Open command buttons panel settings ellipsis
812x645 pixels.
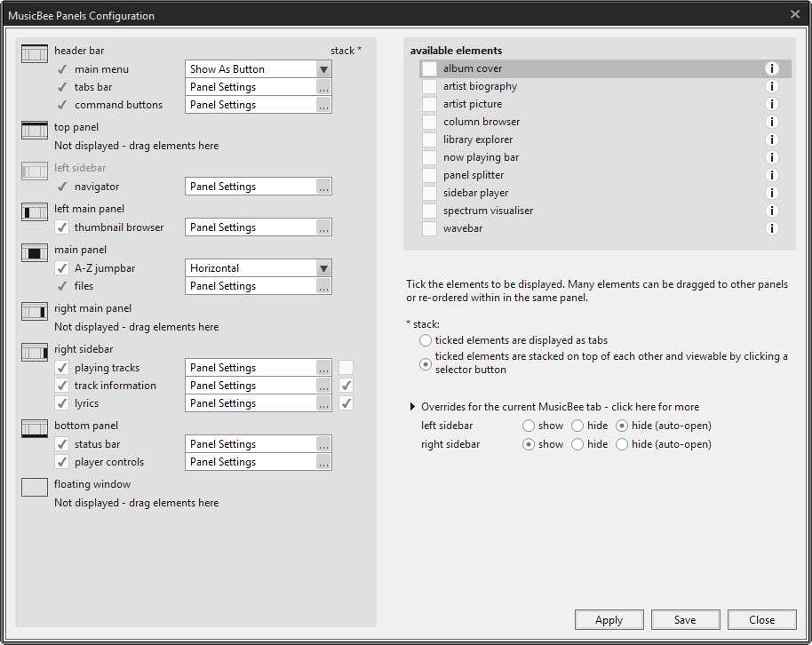pyautogui.click(x=323, y=105)
